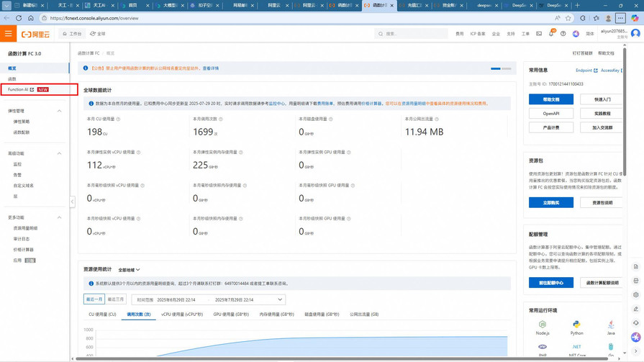Click the 工作台 workbench header item

tap(72, 34)
